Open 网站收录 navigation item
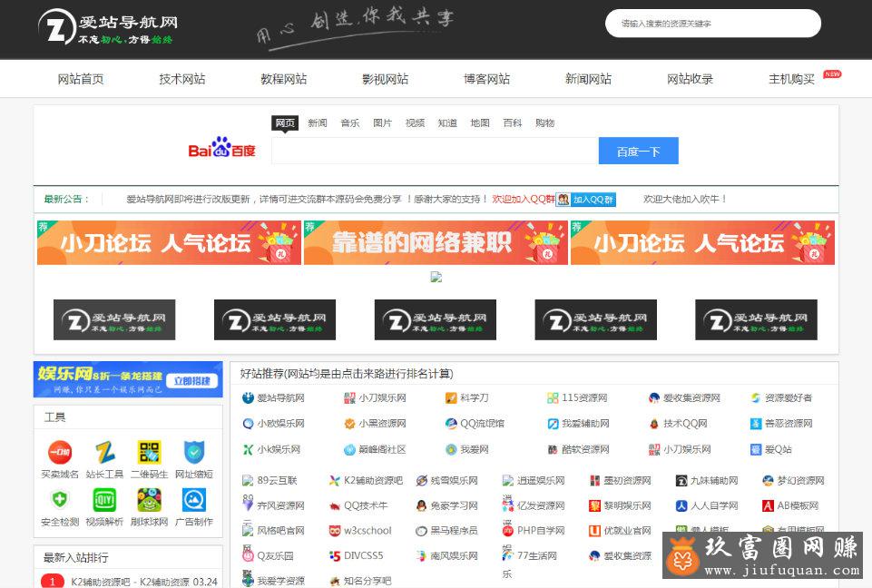 tap(691, 79)
